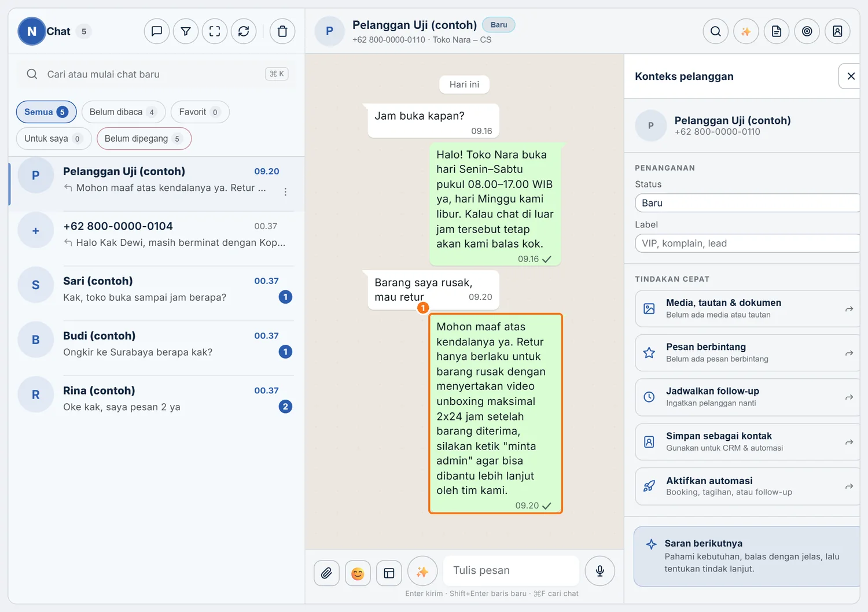Click the Tulis pesan message box
The height and width of the screenshot is (612, 868).
pyautogui.click(x=512, y=570)
